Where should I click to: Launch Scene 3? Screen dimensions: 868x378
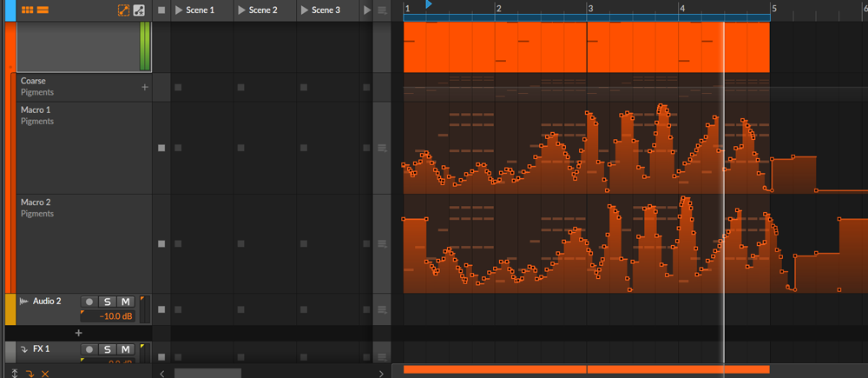pos(304,10)
